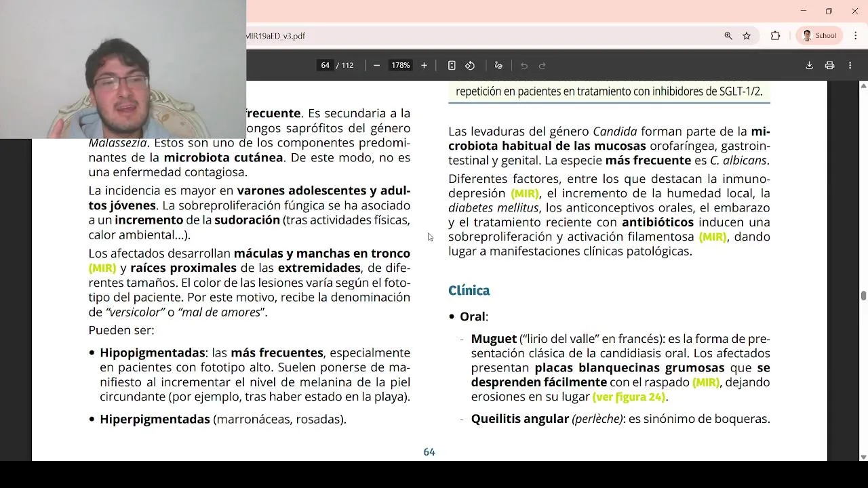The width and height of the screenshot is (868, 488).
Task: Click the fit to page icon
Action: tap(452, 66)
